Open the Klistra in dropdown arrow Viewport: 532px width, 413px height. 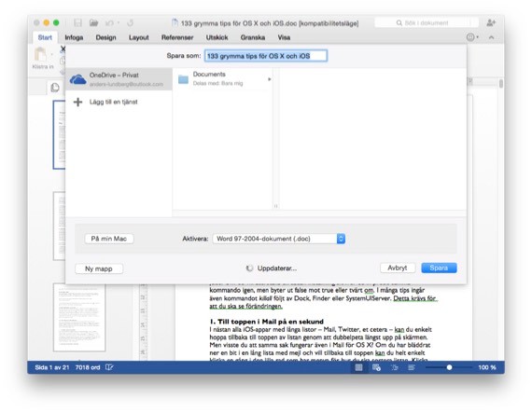[x=52, y=54]
